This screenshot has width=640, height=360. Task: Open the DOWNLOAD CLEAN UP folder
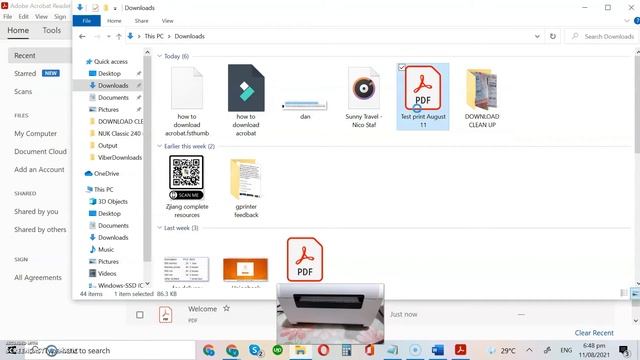(482, 98)
